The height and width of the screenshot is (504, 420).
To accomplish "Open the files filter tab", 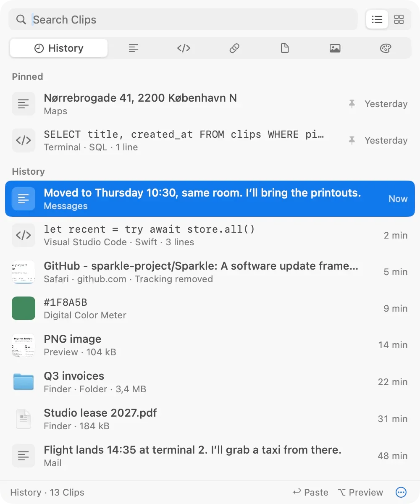I will coord(285,48).
